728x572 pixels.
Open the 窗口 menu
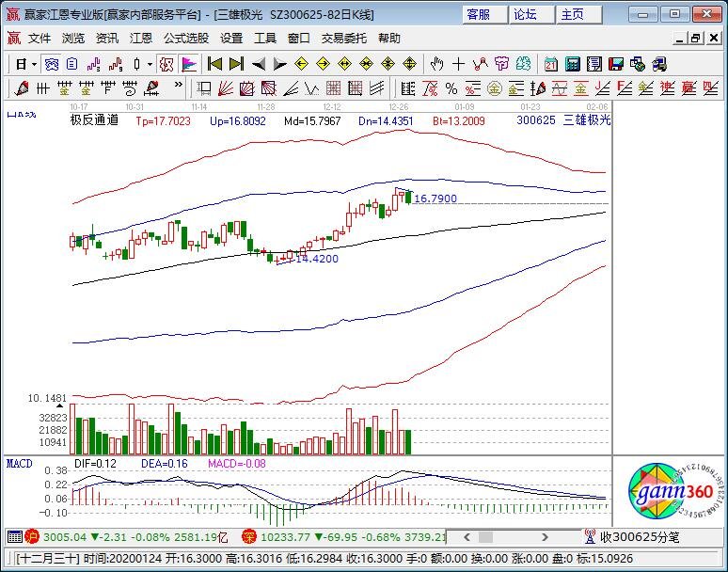[x=299, y=38]
